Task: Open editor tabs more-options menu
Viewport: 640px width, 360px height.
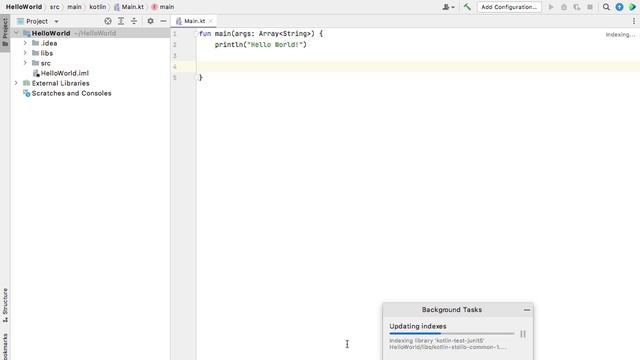Action: pyautogui.click(x=633, y=21)
